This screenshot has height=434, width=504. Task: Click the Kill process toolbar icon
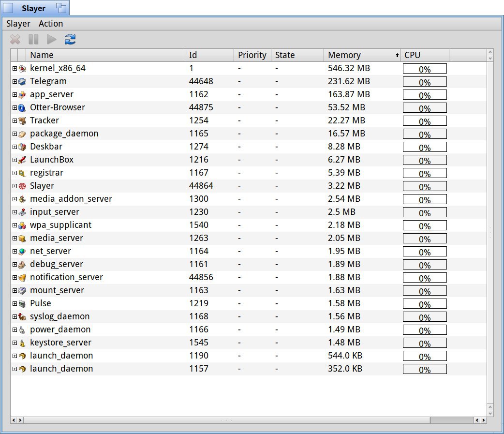15,40
